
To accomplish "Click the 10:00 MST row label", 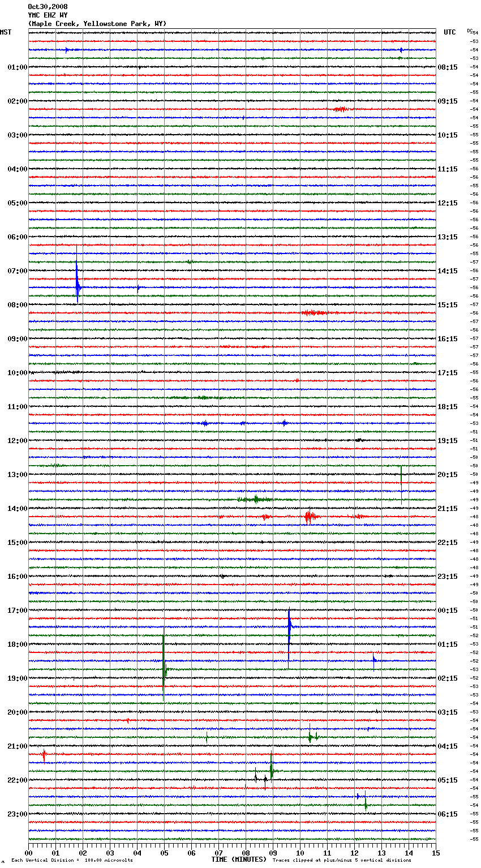I will [18, 373].
